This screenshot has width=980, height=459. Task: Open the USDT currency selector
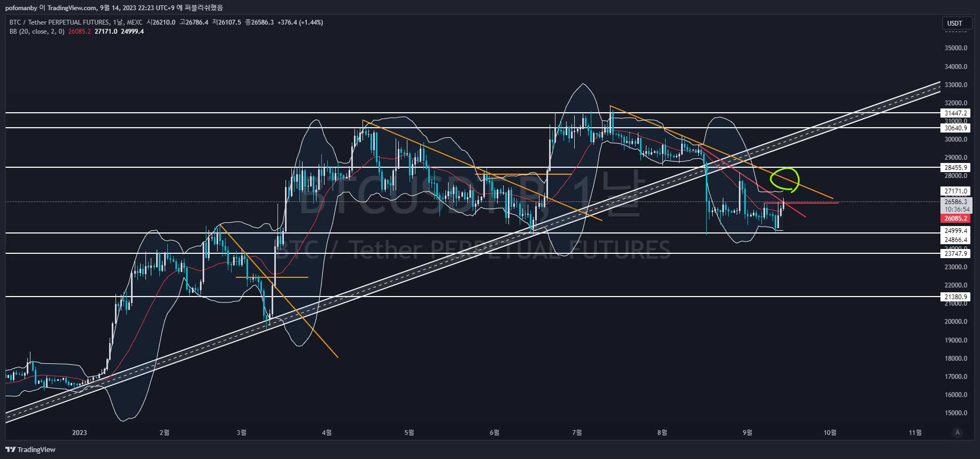click(956, 23)
